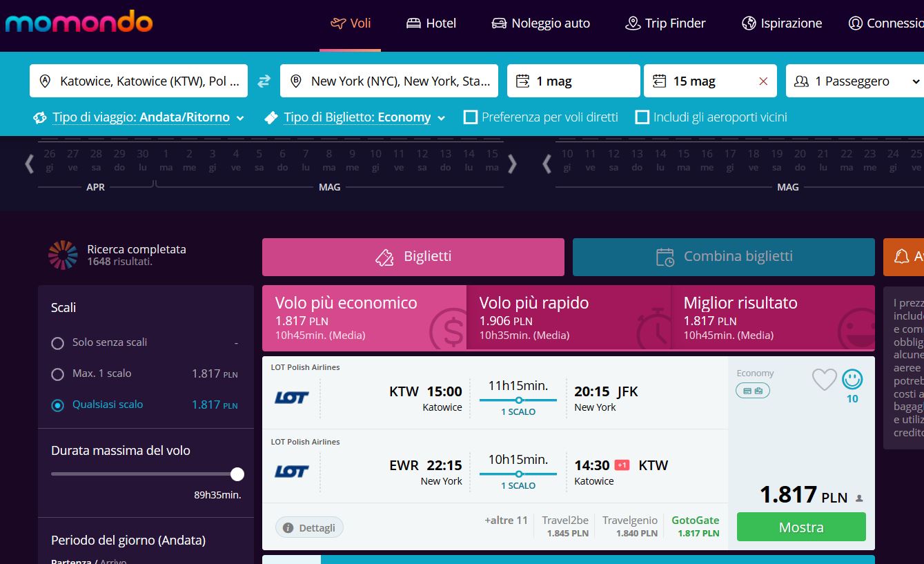Open the Hotel tab

(x=431, y=23)
